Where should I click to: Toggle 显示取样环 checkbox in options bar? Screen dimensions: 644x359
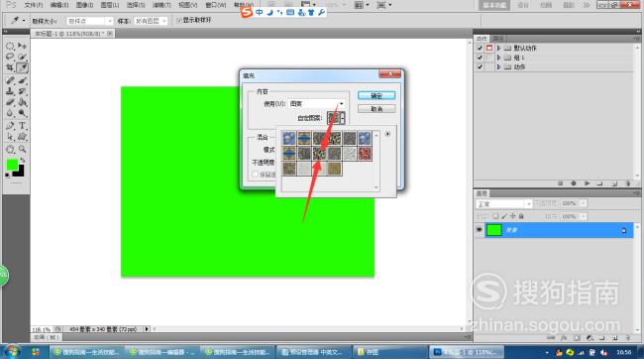tap(179, 20)
